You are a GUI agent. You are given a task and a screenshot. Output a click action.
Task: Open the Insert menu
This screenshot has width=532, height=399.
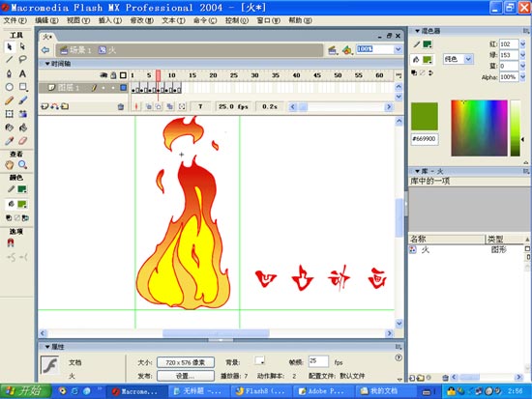click(x=110, y=20)
